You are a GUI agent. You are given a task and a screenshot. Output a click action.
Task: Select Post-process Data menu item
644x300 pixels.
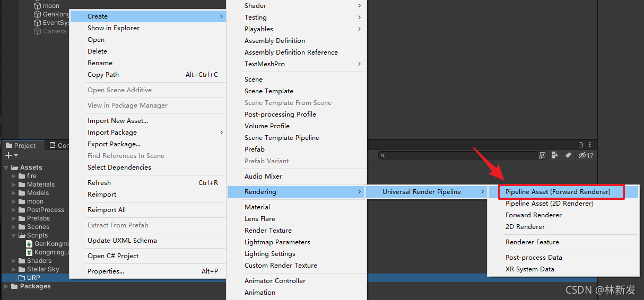(x=534, y=258)
